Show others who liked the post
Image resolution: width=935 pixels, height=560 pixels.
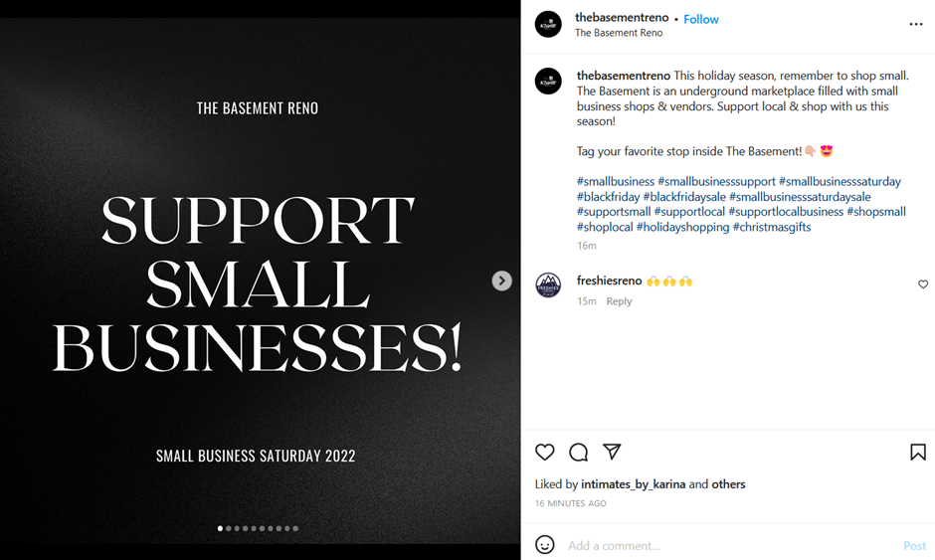[x=728, y=483]
